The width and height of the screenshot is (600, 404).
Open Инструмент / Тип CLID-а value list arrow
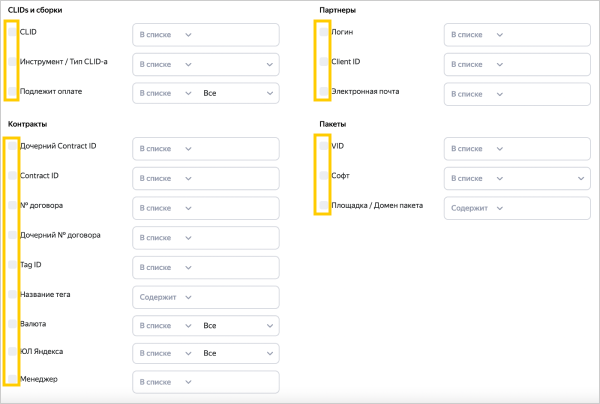(270, 64)
